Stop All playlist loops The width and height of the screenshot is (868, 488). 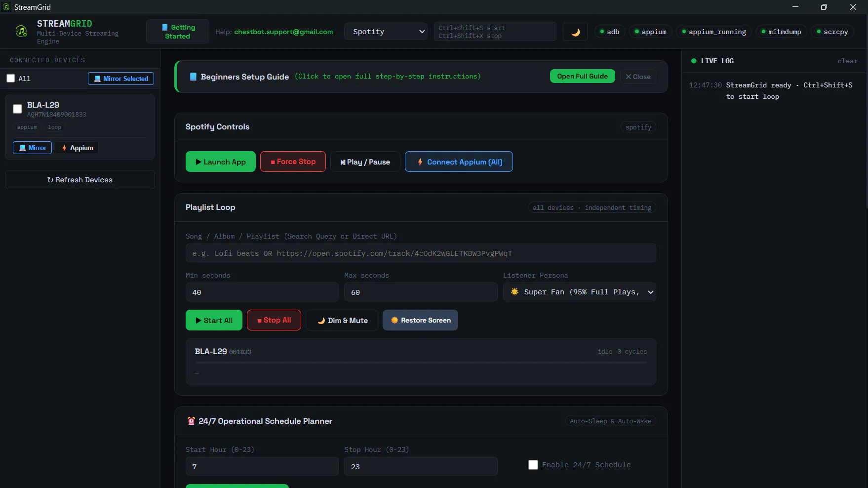point(274,320)
